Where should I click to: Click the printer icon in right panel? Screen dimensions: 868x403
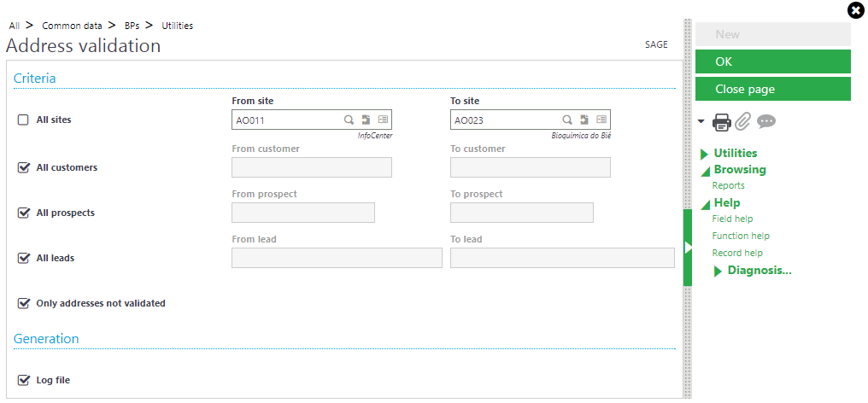(x=721, y=122)
